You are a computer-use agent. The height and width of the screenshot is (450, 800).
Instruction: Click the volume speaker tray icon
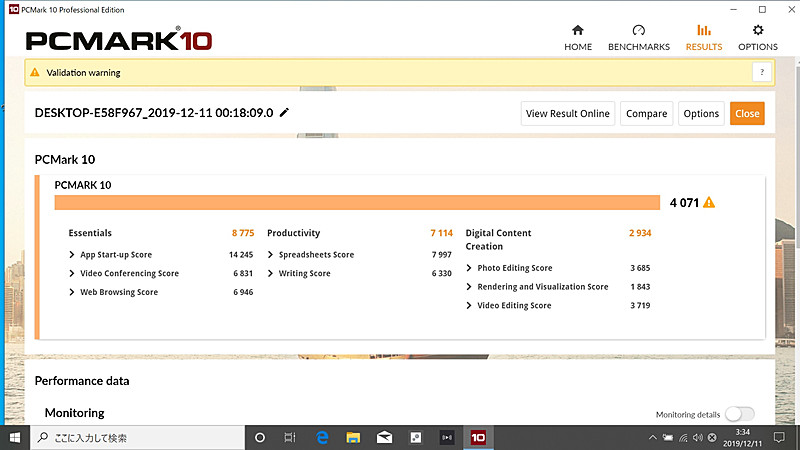pyautogui.click(x=697, y=437)
